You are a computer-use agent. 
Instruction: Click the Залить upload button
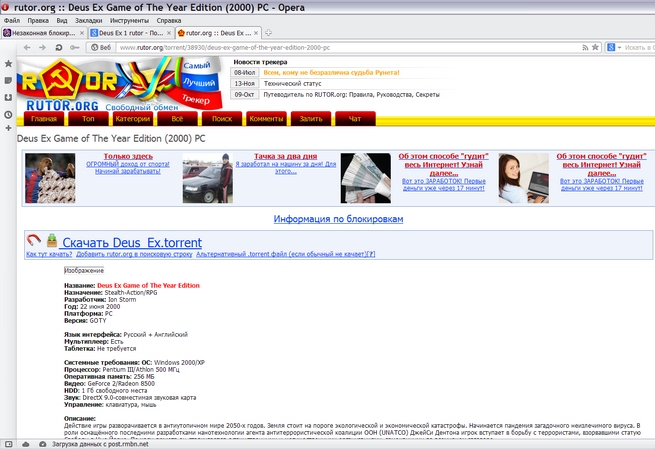pyautogui.click(x=311, y=119)
